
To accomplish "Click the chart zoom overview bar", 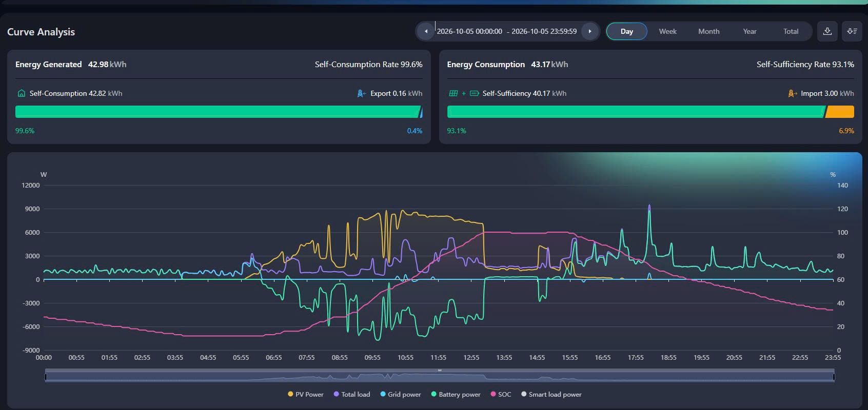I will pyautogui.click(x=440, y=377).
